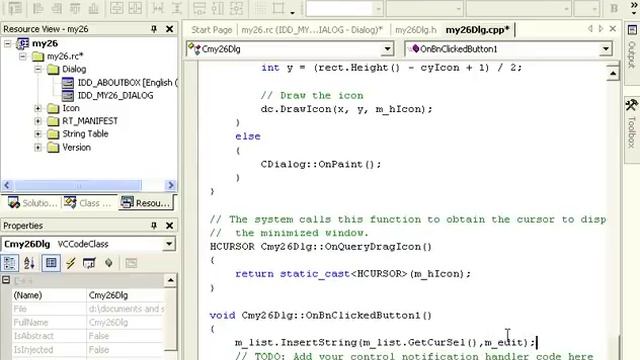The width and height of the screenshot is (640, 360).
Task: Click the Properties grid scroll up arrow
Action: tap(170, 280)
